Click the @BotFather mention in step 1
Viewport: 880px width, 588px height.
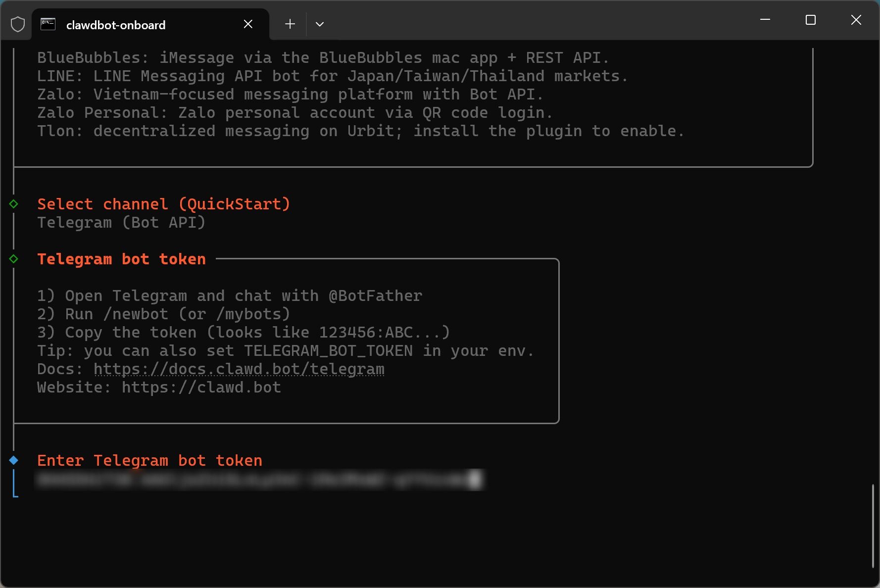375,296
